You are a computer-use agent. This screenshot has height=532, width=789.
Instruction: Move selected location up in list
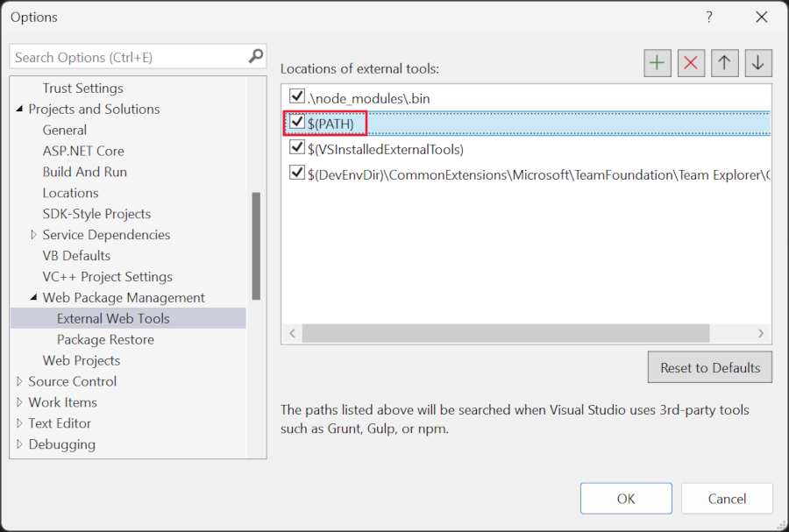[725, 63]
